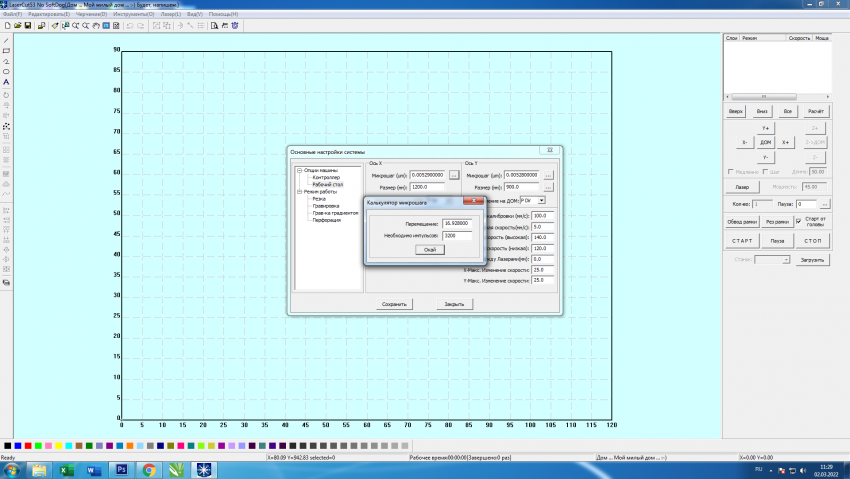Click the array copy dots tool

(6, 126)
